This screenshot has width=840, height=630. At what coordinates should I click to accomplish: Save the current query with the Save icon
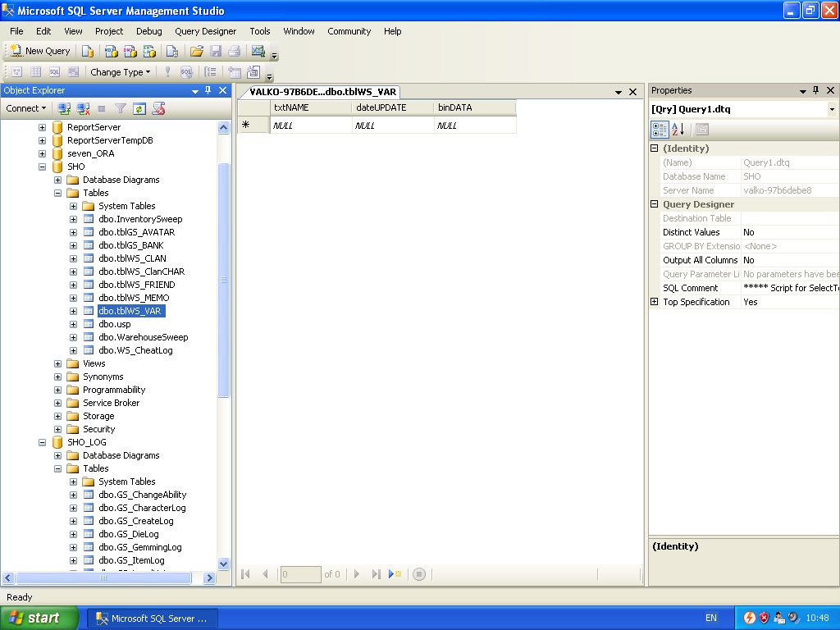pos(216,51)
